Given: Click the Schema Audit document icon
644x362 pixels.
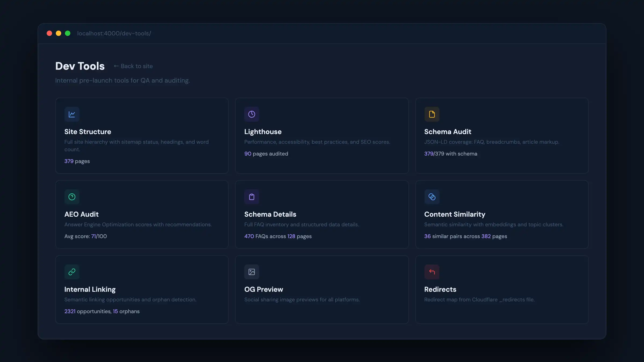Looking at the screenshot, I should 432,114.
